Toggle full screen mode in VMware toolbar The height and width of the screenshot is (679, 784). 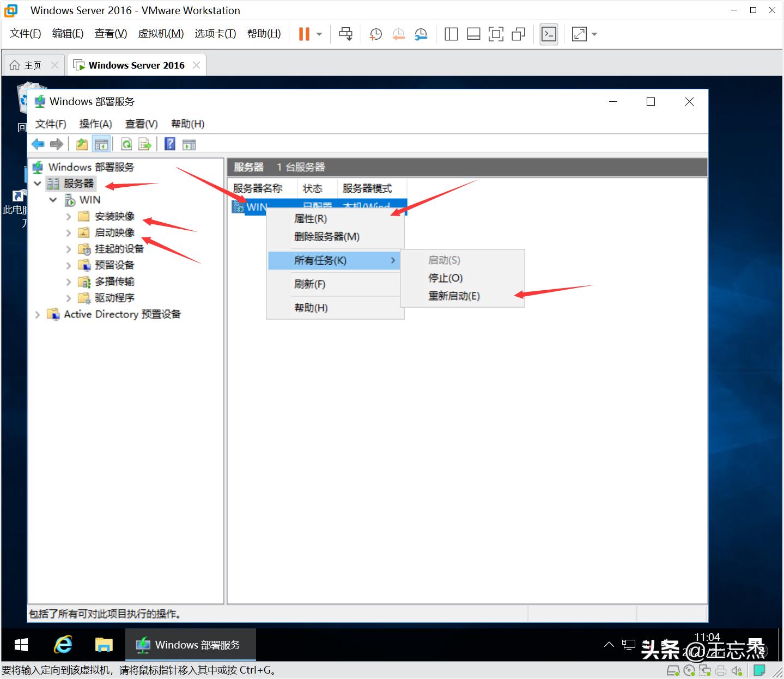(x=579, y=34)
